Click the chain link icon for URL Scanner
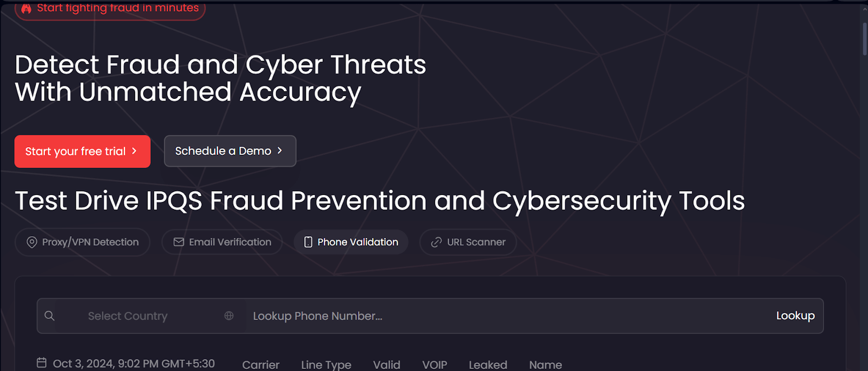This screenshot has width=868, height=371. 436,242
